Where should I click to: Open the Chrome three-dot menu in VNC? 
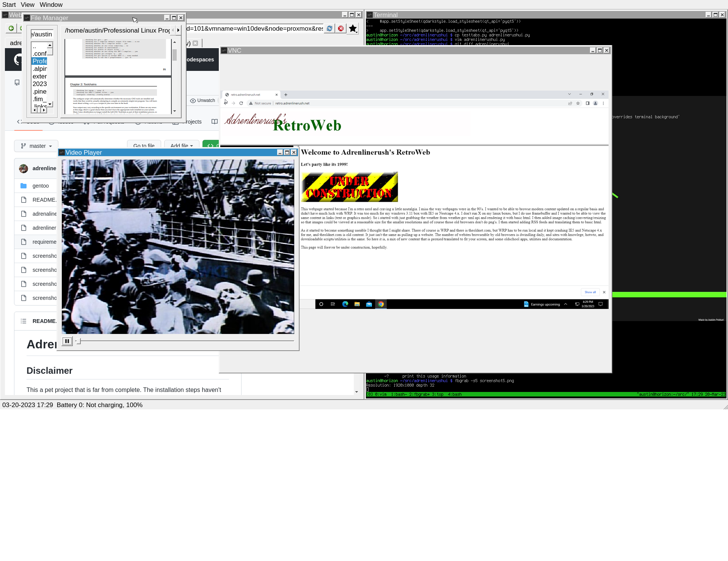(603, 103)
